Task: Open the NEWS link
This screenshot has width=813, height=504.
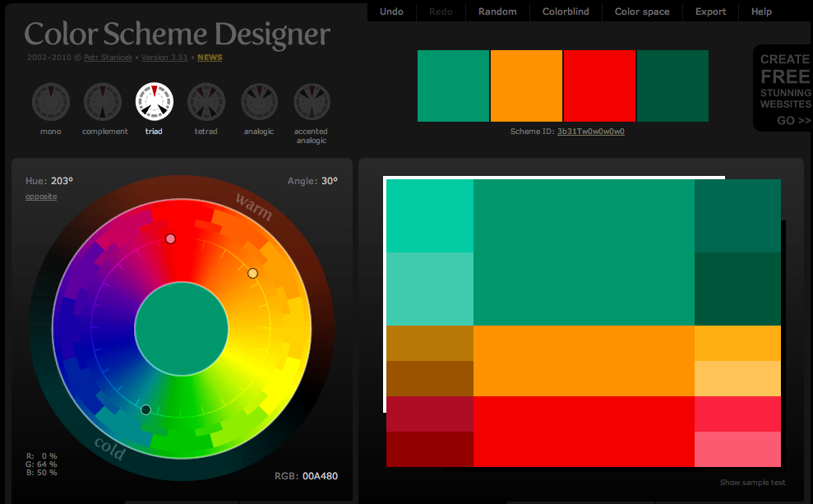Action: 210,58
